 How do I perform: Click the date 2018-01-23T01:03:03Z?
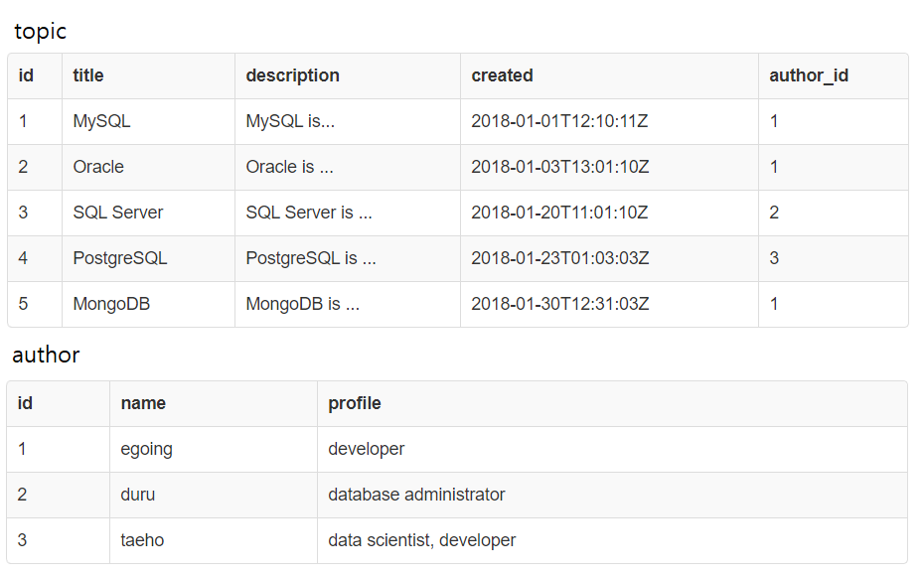click(x=559, y=258)
